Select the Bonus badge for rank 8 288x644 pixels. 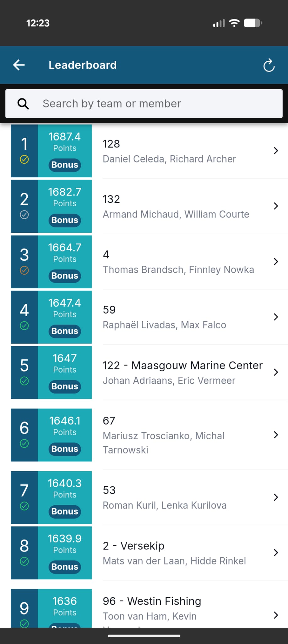click(x=65, y=567)
